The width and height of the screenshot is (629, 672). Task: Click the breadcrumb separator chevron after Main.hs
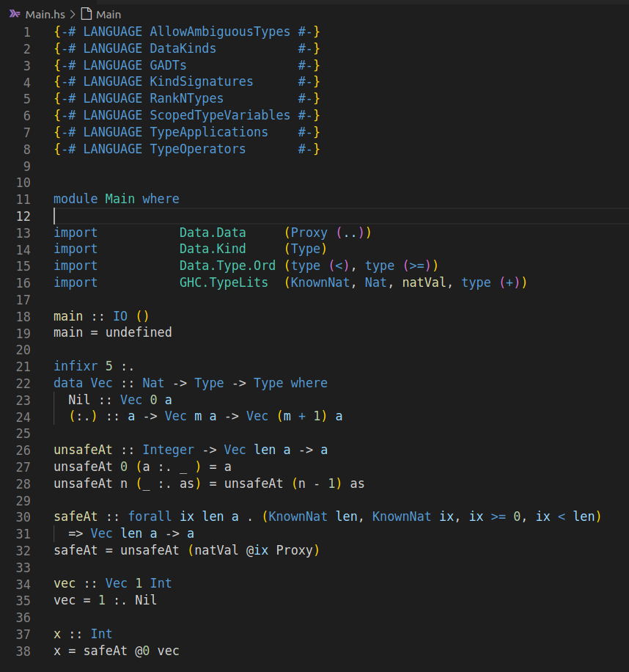click(x=73, y=15)
